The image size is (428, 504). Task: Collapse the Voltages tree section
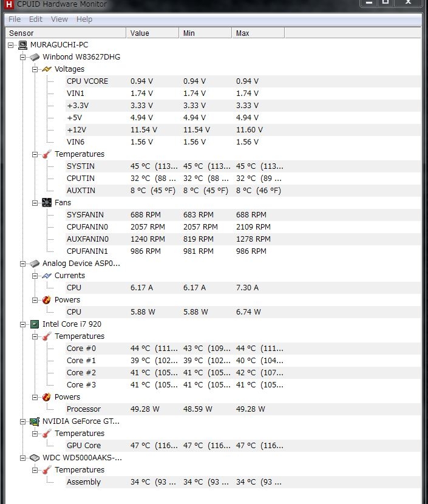pyautogui.click(x=35, y=69)
